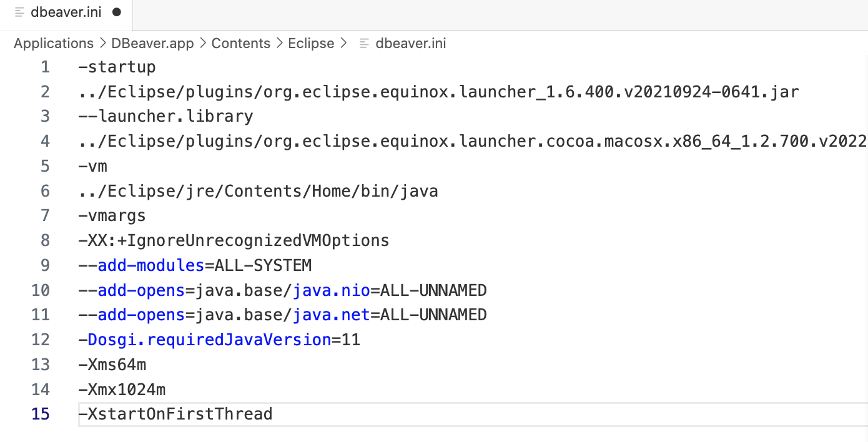
Task: Click line number 2 in gutter
Action: click(x=45, y=92)
